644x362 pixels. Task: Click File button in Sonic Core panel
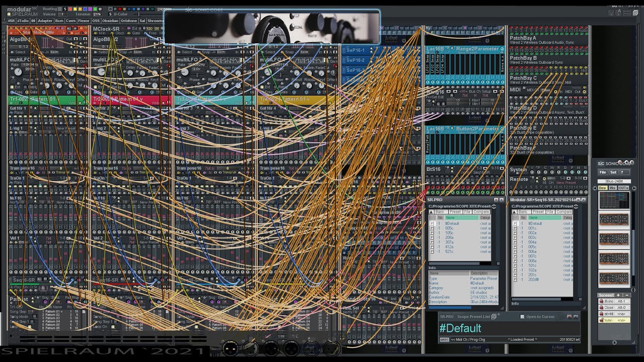coord(603,172)
